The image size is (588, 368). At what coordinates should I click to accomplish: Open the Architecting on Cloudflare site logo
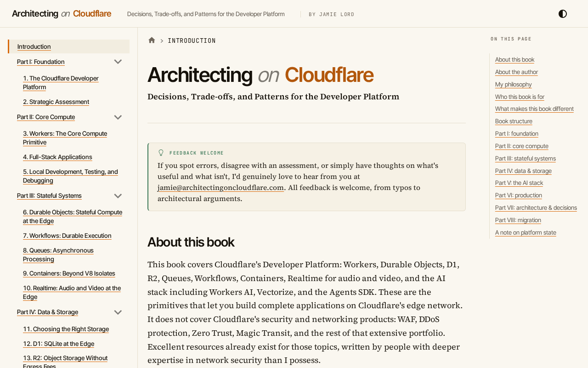tap(62, 13)
